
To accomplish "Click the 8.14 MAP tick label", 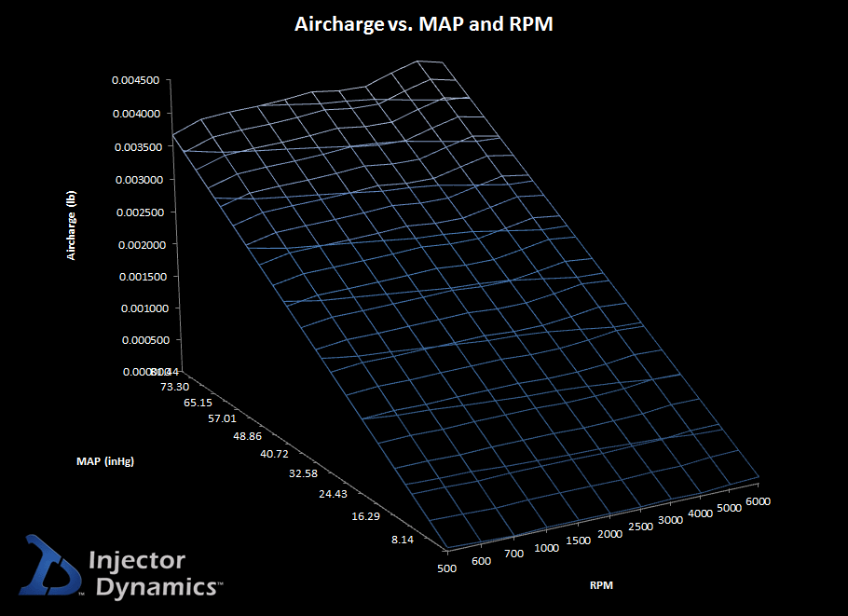I will (403, 540).
